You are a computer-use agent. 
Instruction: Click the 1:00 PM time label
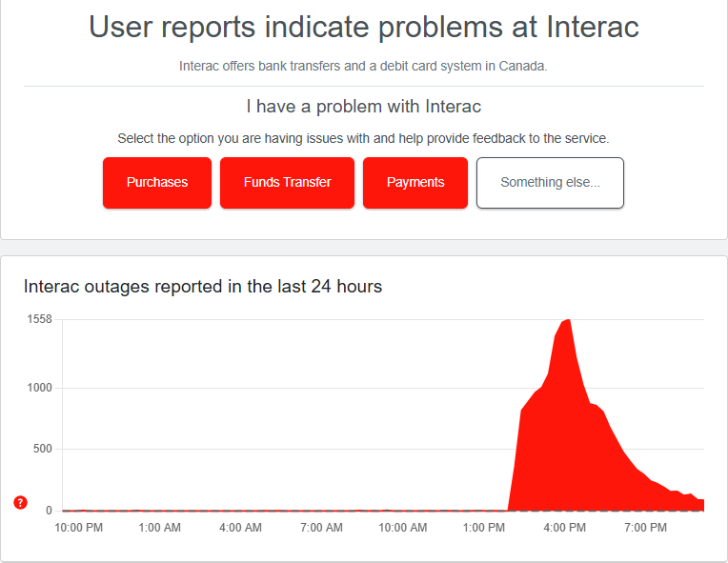coord(484,528)
